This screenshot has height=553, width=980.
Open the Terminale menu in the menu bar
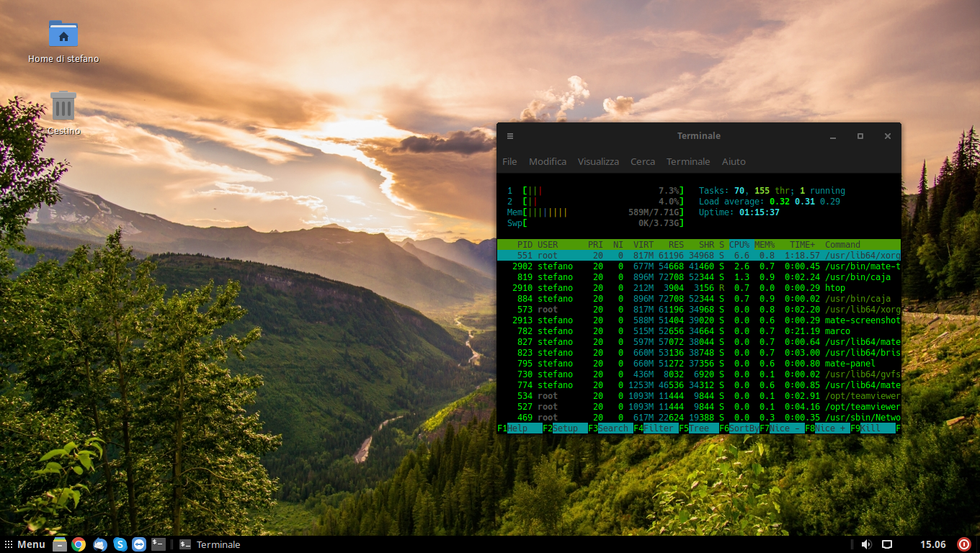(688, 161)
